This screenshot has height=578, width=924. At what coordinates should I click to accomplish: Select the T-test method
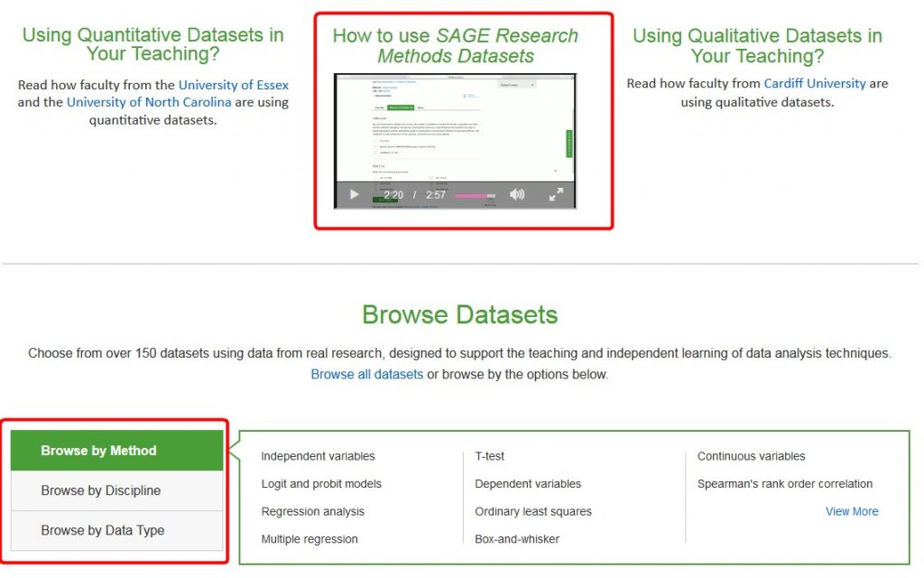click(490, 456)
